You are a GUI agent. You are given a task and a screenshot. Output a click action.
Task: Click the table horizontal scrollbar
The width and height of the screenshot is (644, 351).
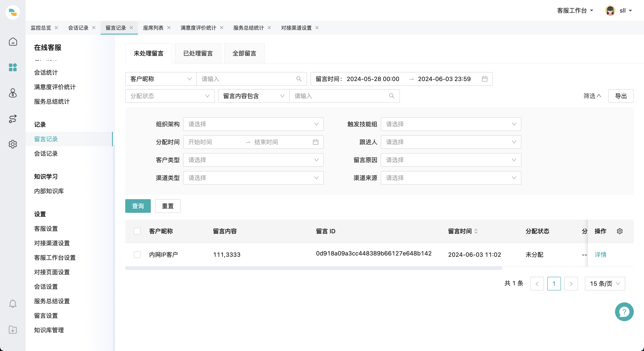click(313, 268)
